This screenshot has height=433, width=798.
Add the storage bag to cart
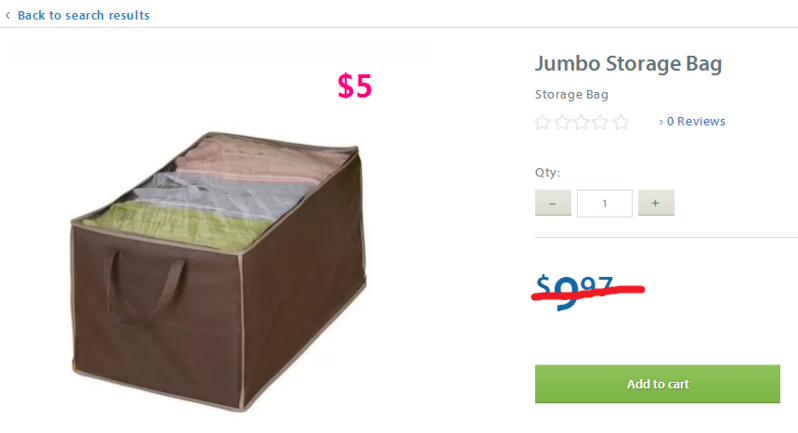click(657, 384)
